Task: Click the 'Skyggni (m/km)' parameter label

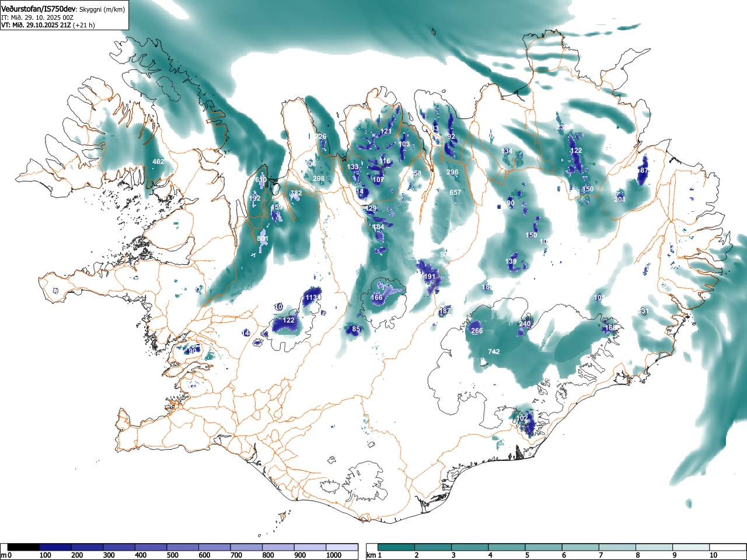Action: click(103, 10)
